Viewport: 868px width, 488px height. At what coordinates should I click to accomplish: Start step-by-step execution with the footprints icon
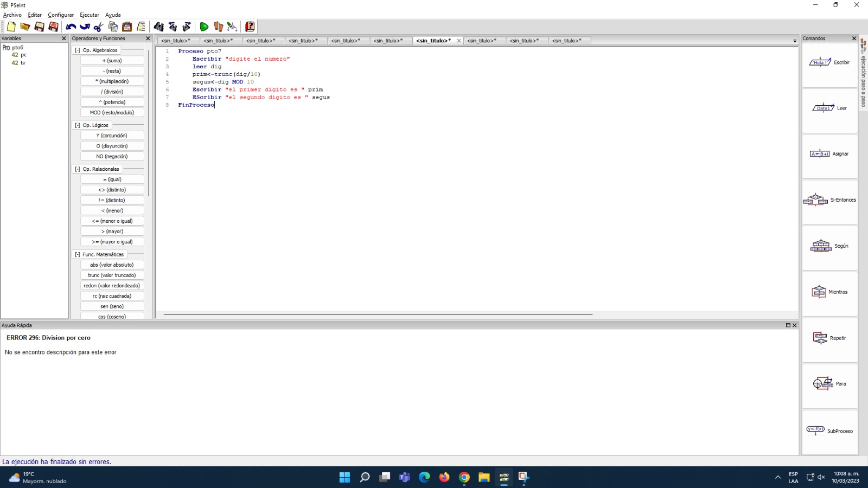[218, 27]
